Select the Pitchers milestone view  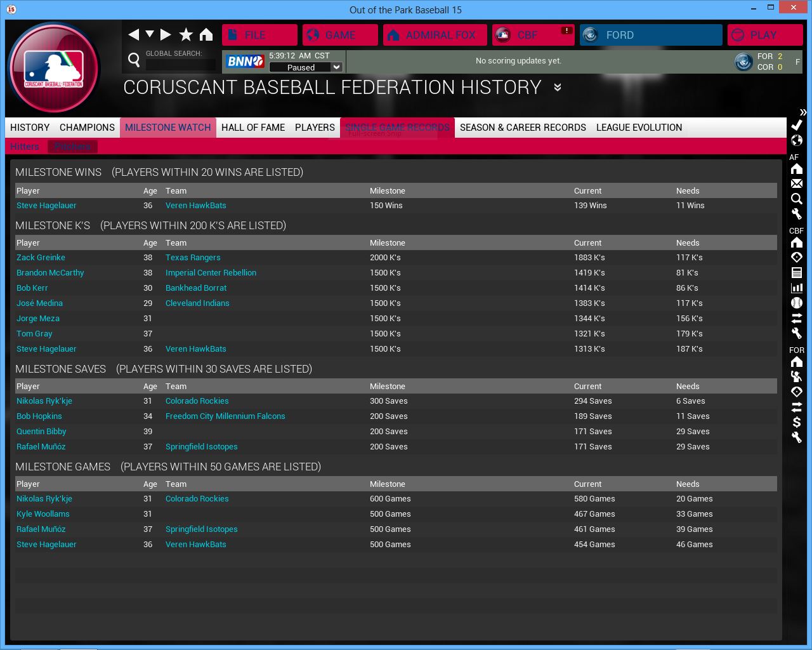click(x=72, y=147)
